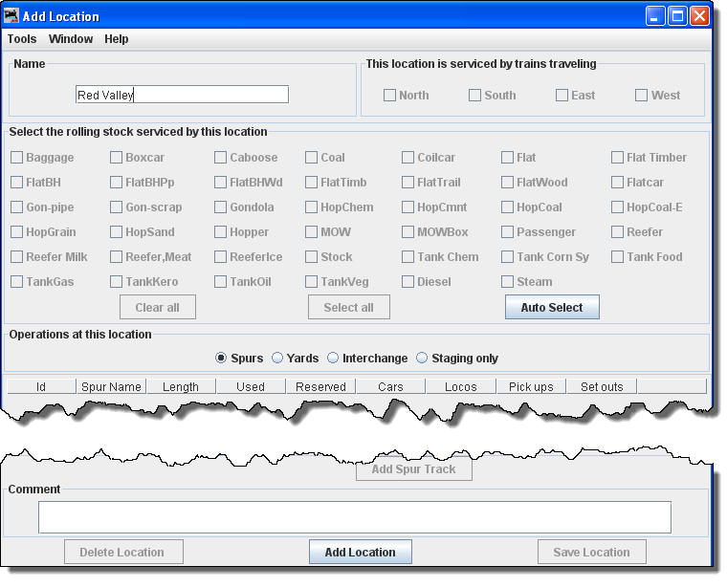This screenshot has height=588, width=727.
Task: Toggle the Boxcar rolling stock checkbox
Action: pos(117,158)
